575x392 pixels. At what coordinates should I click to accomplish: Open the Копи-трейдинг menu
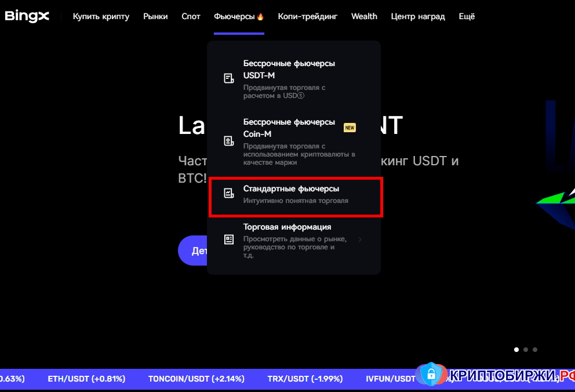click(x=308, y=16)
